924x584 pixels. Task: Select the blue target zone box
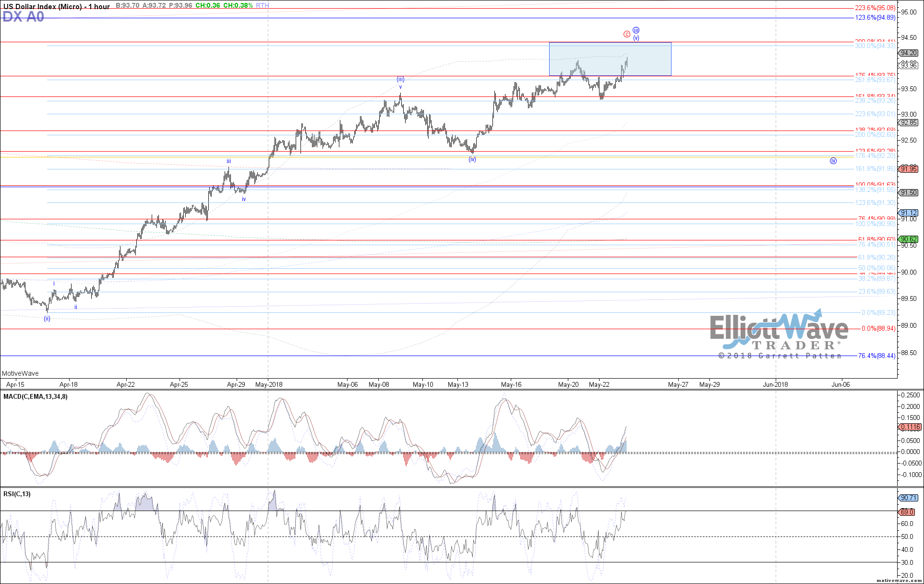tap(610, 59)
